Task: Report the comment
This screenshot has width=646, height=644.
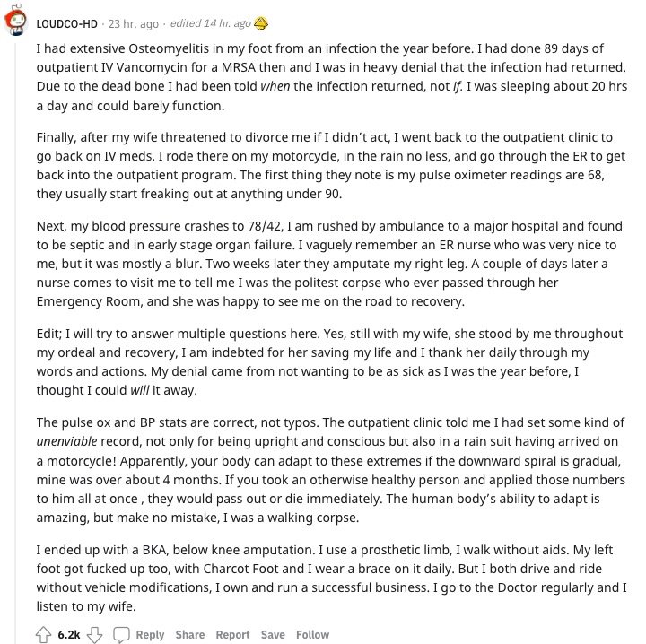Action: 232,634
